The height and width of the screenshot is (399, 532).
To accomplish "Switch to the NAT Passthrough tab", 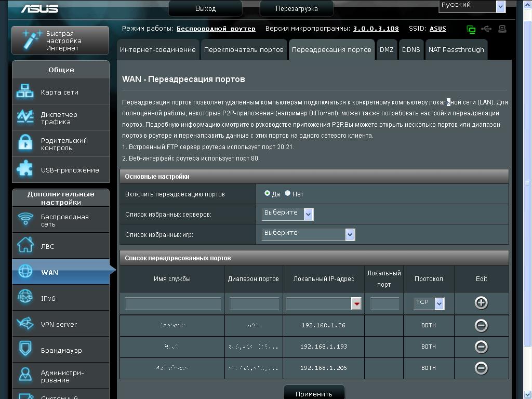I will click(456, 50).
